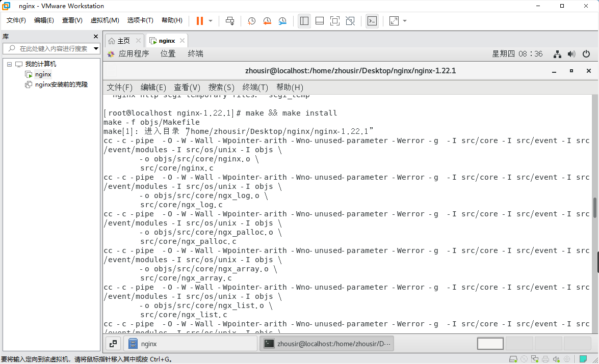Open VMware 帮助(H) menu
The width and height of the screenshot is (599, 364).
(x=172, y=20)
